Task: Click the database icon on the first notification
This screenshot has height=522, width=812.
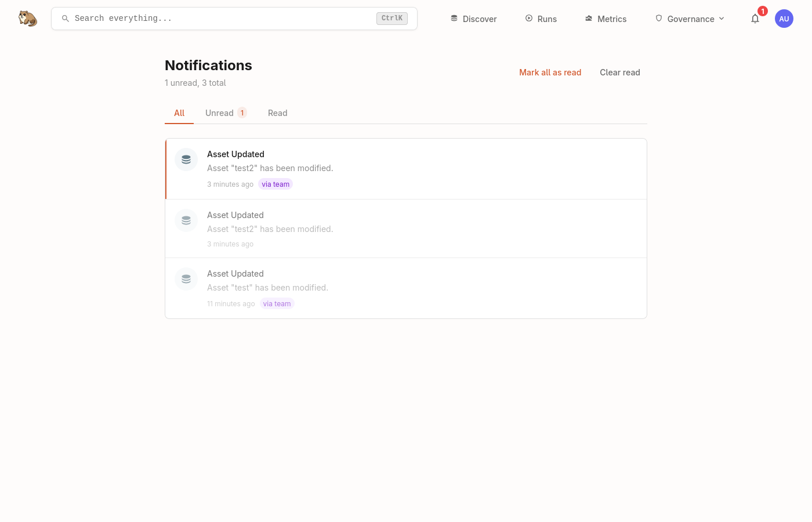Action: click(186, 159)
